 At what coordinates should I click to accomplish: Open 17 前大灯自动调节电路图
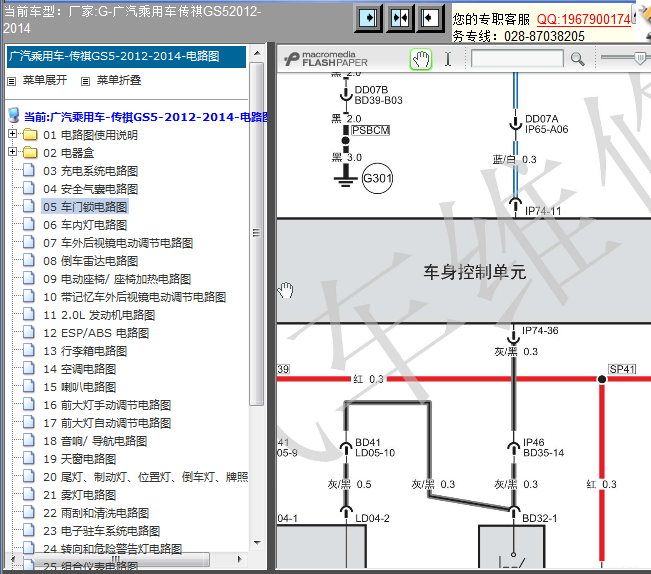107,423
